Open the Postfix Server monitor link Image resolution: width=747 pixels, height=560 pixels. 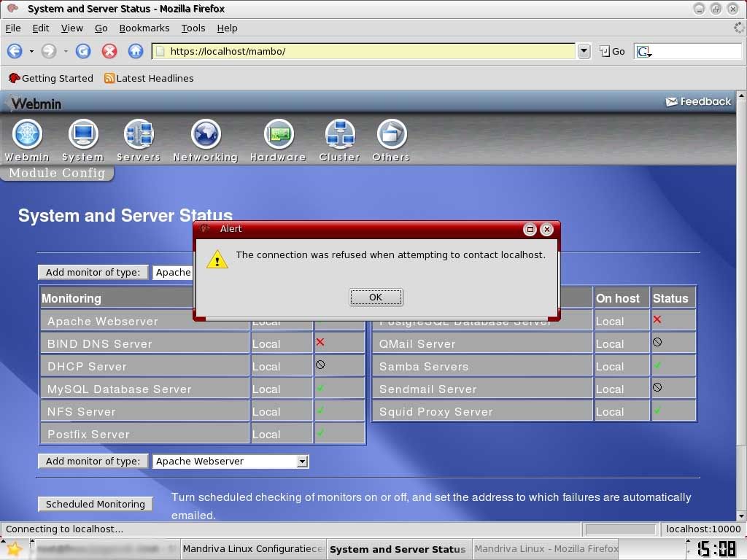pyautogui.click(x=88, y=435)
